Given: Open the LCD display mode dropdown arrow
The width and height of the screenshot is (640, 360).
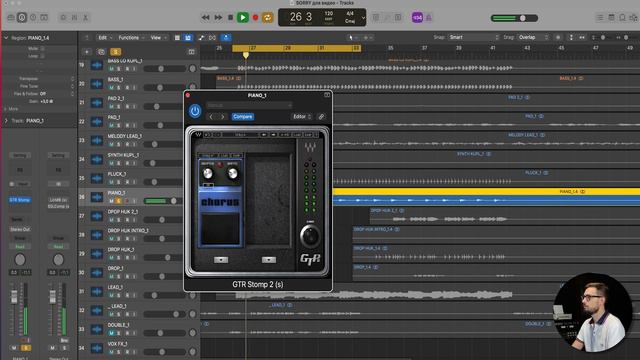Looking at the screenshot, I should click(x=363, y=18).
